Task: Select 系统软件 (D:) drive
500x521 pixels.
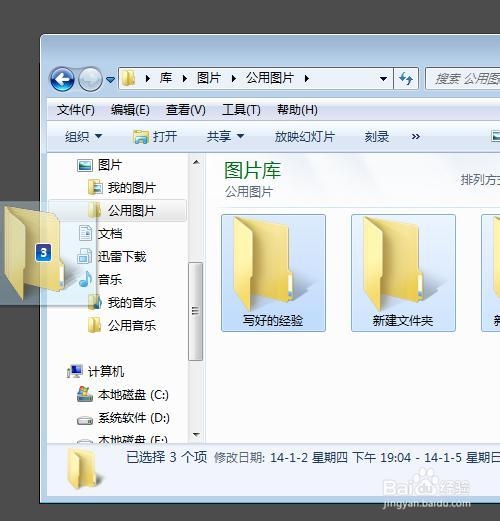Action: point(134,418)
